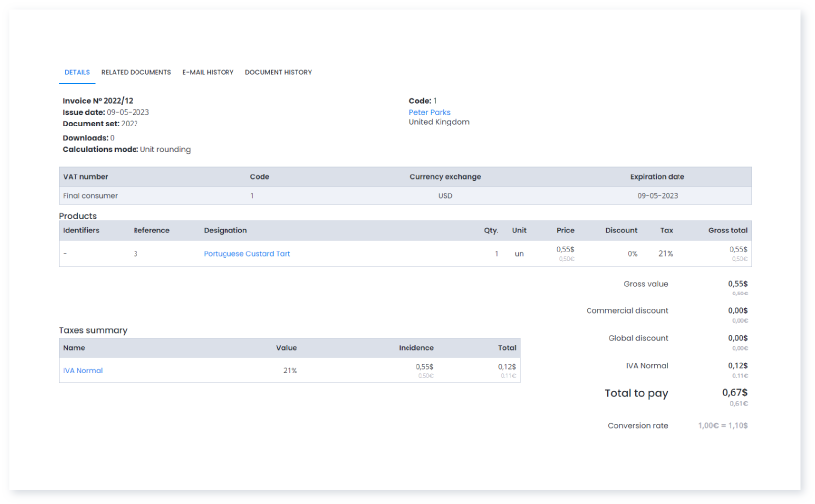
Task: Click the Designation column header
Action: (226, 230)
